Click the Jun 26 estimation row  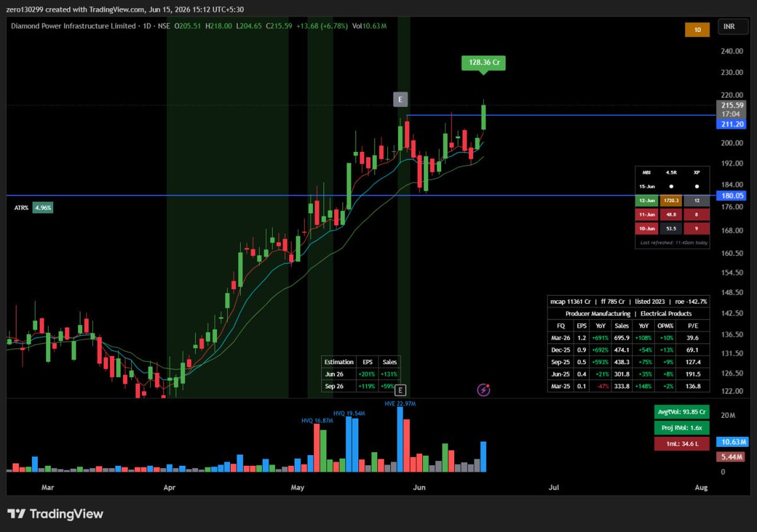click(360, 374)
